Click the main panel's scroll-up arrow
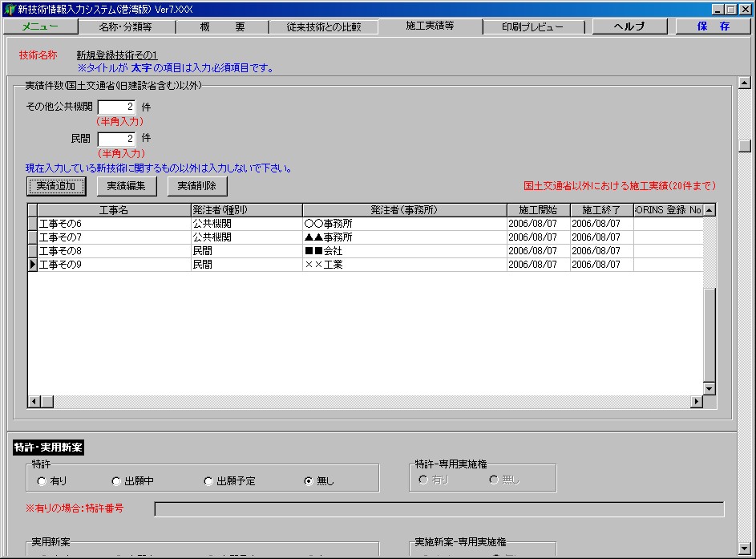This screenshot has height=559, width=756. click(744, 83)
